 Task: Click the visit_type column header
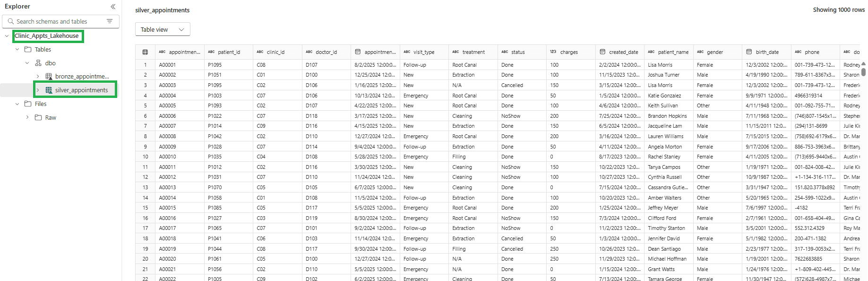click(423, 52)
